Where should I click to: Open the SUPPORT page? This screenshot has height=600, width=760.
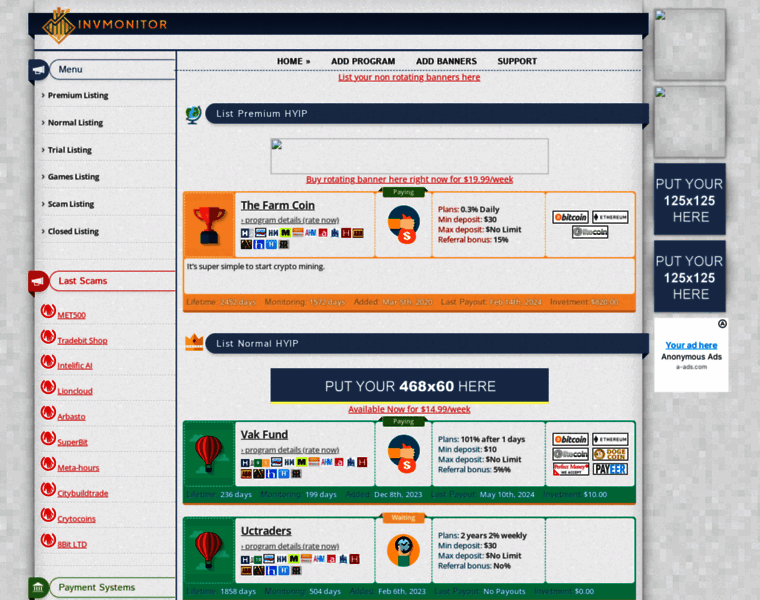click(517, 62)
